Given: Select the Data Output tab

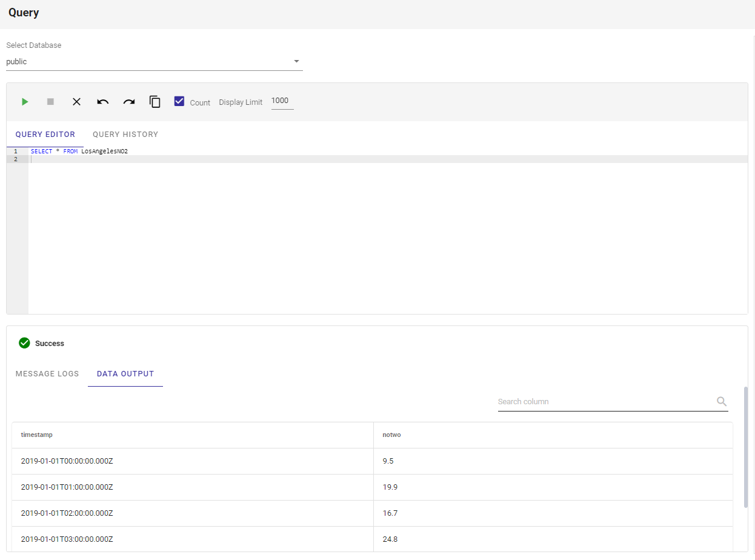Looking at the screenshot, I should click(125, 374).
